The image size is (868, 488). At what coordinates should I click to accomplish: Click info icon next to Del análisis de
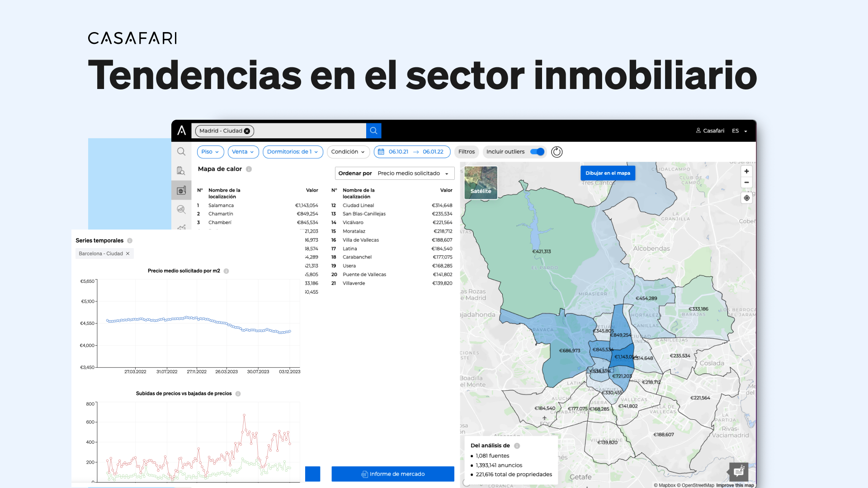pyautogui.click(x=517, y=446)
